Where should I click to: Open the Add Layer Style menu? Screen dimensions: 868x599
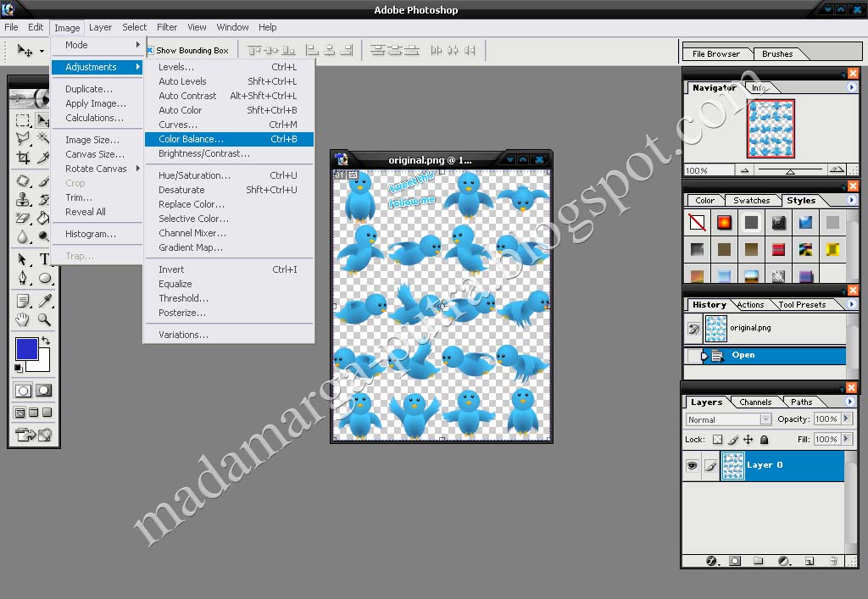(712, 561)
